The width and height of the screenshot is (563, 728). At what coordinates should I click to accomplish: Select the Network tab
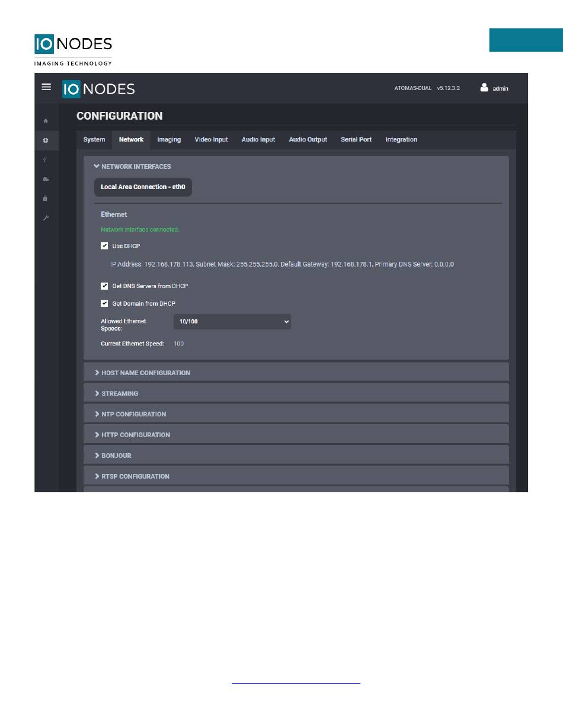point(131,140)
